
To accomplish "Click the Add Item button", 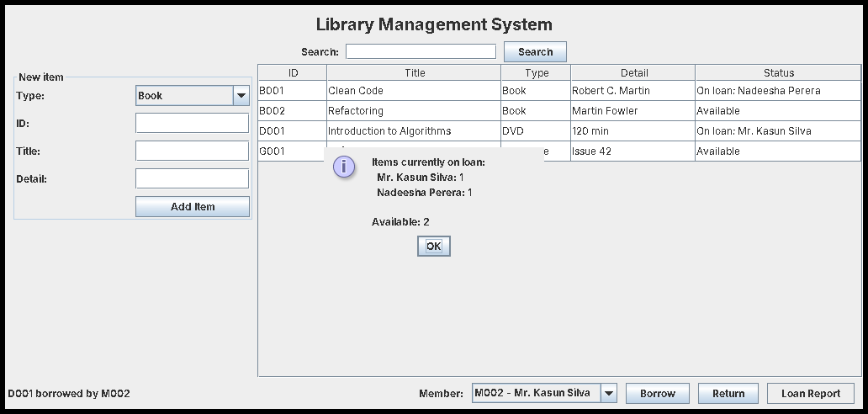I will tap(193, 206).
